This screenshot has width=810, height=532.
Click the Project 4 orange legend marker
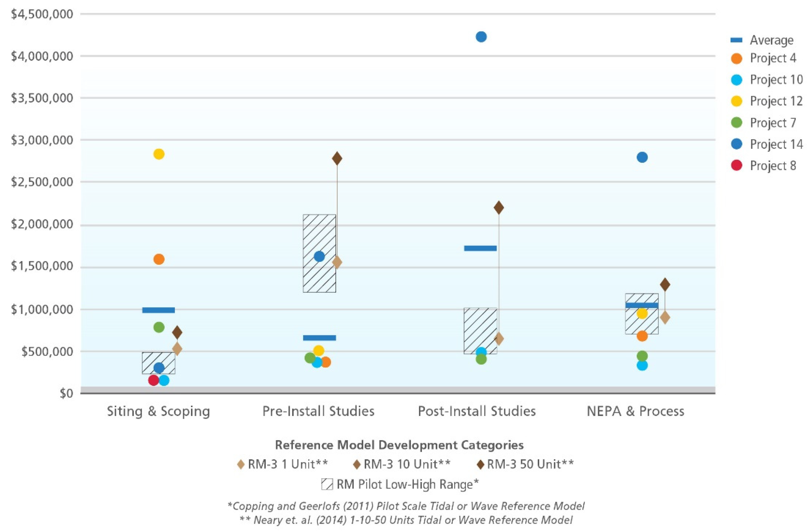pyautogui.click(x=737, y=59)
